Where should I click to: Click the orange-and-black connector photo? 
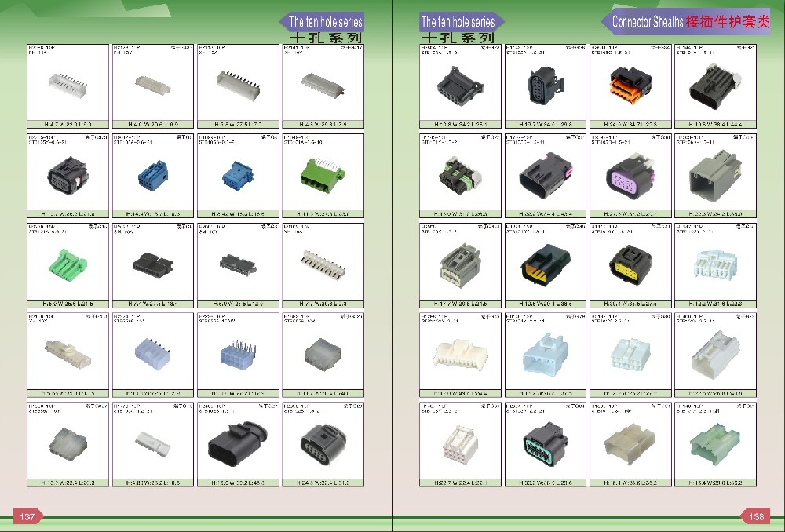[x=630, y=86]
